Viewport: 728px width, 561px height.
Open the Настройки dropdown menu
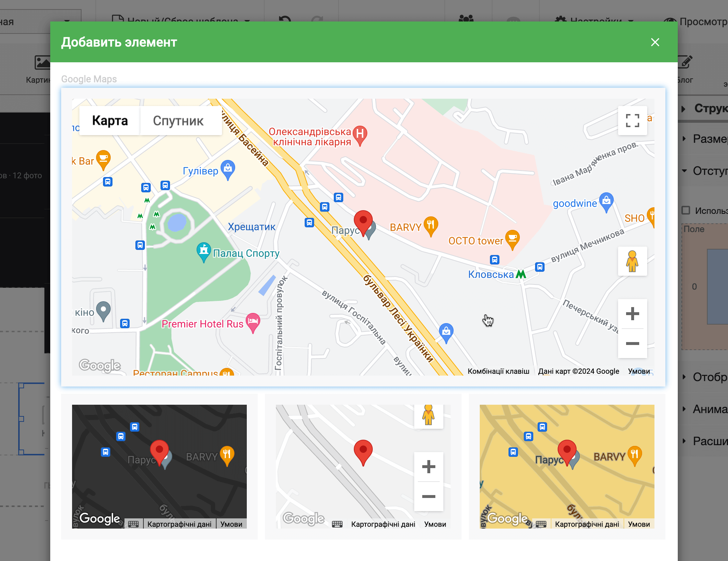click(594, 21)
